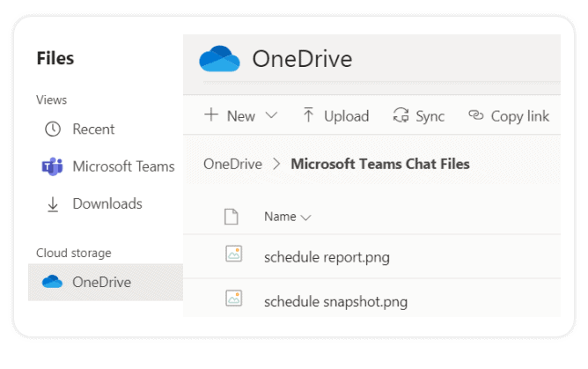
Task: Click the Upload button label
Action: tap(347, 116)
